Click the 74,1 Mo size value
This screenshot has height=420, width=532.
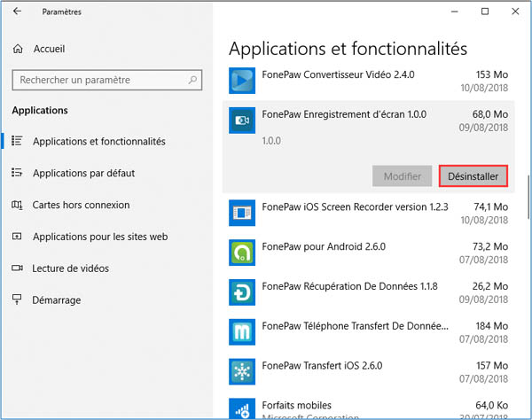(x=490, y=206)
